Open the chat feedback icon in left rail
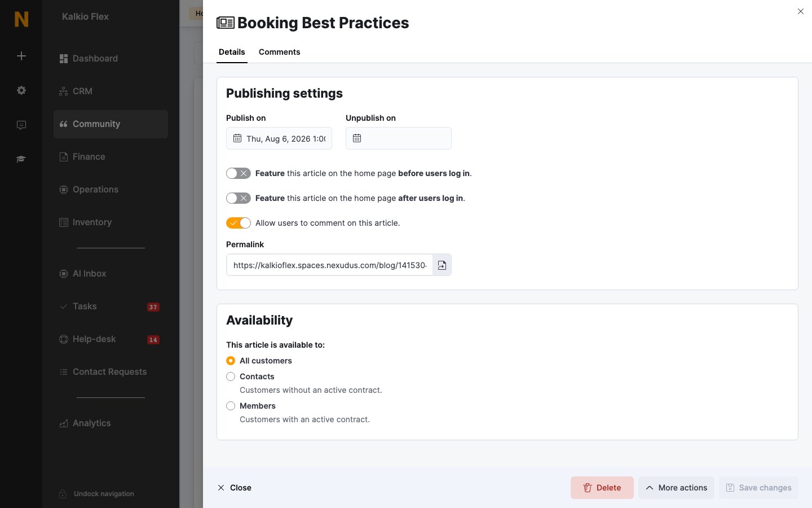812x508 pixels. (21, 125)
